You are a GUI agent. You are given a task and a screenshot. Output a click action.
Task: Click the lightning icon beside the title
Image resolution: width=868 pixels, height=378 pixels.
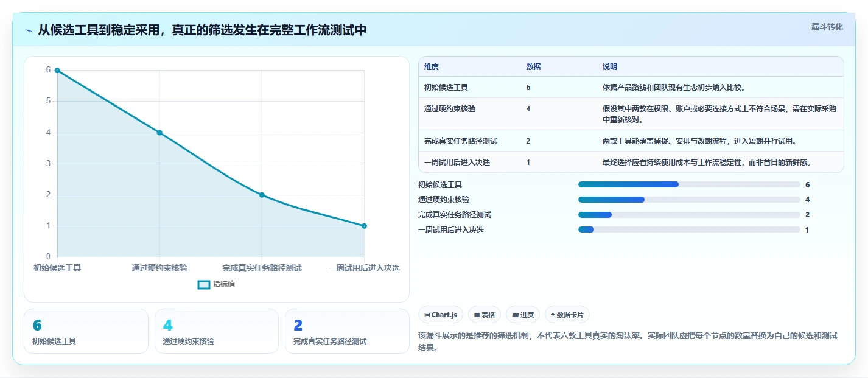tap(29, 30)
